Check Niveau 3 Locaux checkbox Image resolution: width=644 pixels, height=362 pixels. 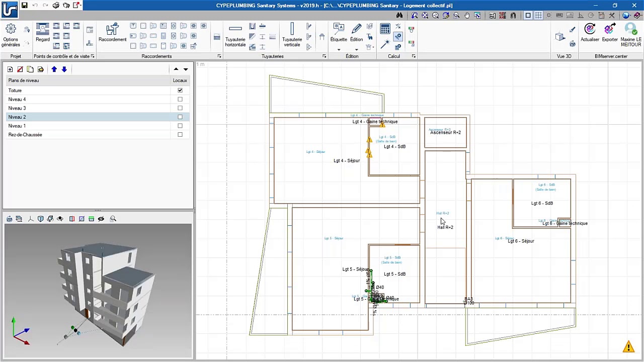[180, 108]
